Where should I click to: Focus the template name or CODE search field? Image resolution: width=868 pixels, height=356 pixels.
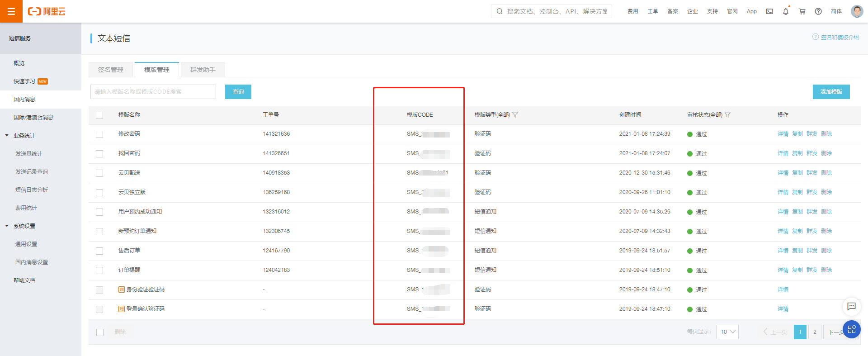pyautogui.click(x=153, y=92)
